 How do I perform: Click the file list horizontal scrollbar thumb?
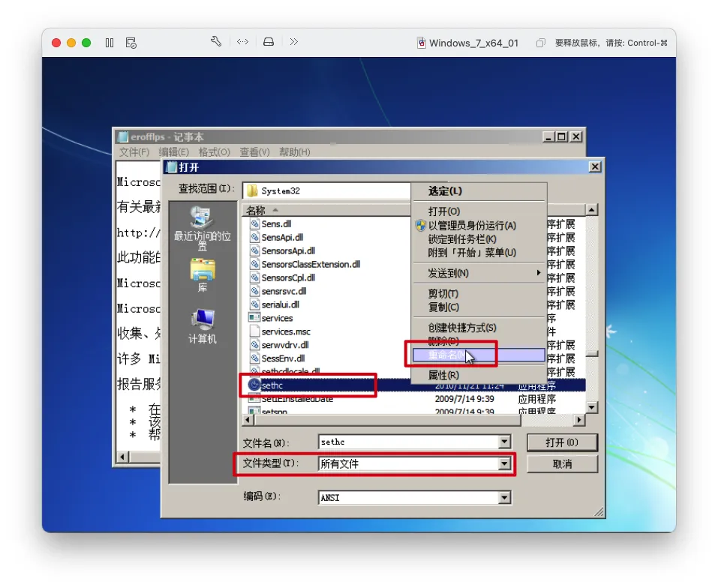tap(387, 419)
